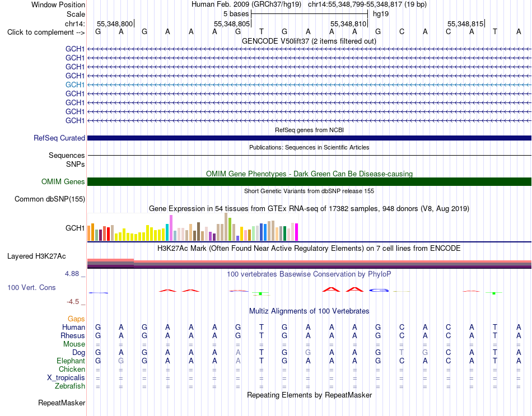Select the X_tropicalis species label
This screenshot has width=532, height=416.
(x=66, y=378)
